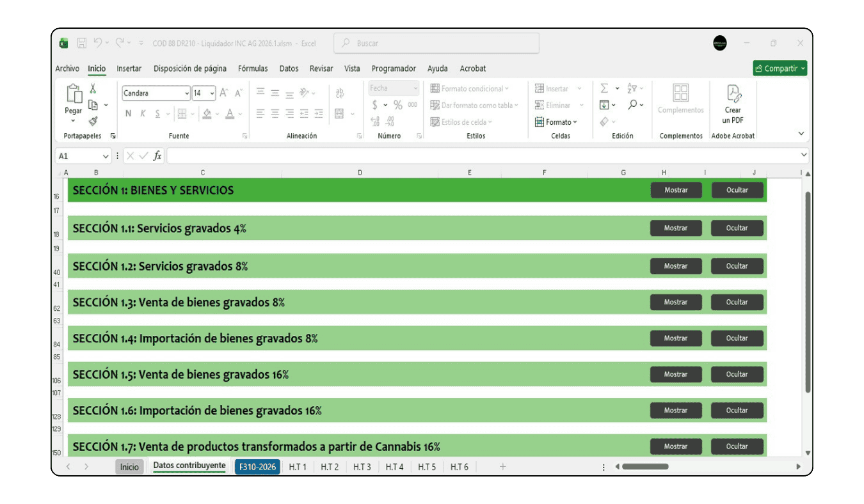Click the insert function fx icon
Image resolution: width=864 pixels, height=504 pixels.
157,156
